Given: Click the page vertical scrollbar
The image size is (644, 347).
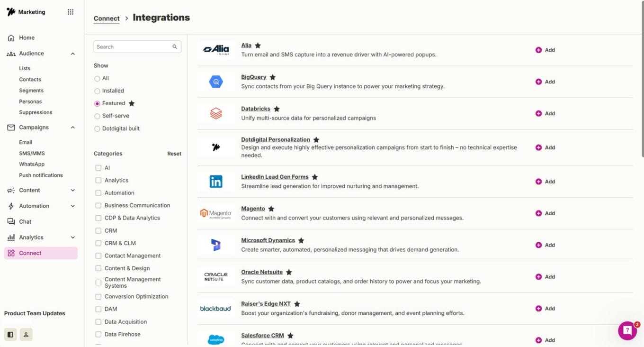Looking at the screenshot, I should coord(642,79).
